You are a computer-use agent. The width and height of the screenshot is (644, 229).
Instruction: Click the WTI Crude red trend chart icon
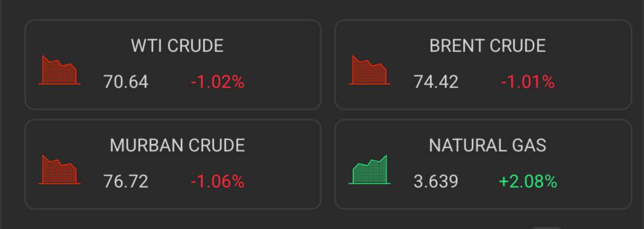(x=60, y=70)
